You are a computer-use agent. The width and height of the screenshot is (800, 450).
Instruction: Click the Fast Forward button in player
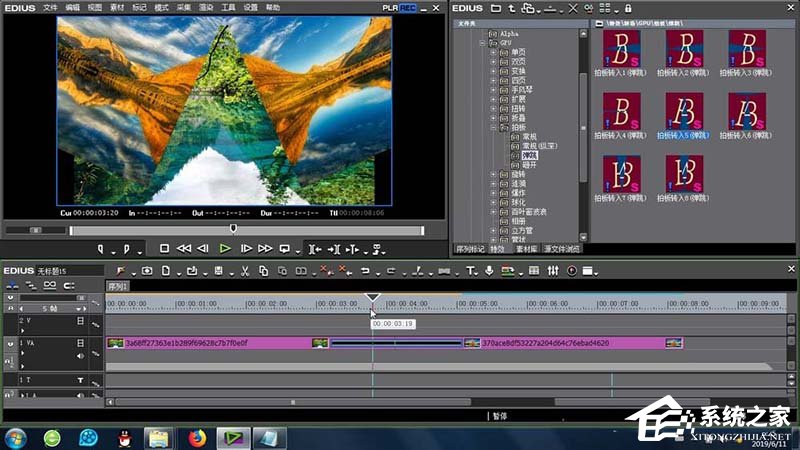click(265, 248)
